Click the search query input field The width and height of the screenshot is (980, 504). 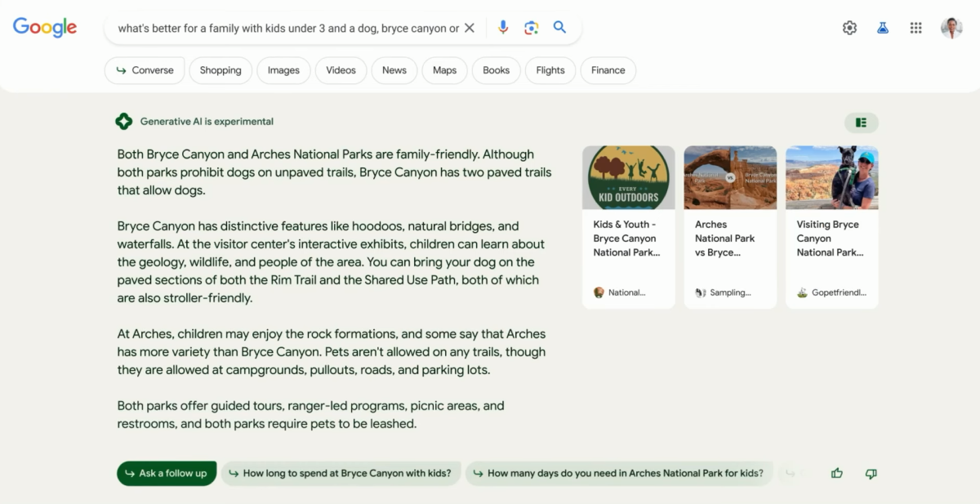pyautogui.click(x=288, y=28)
